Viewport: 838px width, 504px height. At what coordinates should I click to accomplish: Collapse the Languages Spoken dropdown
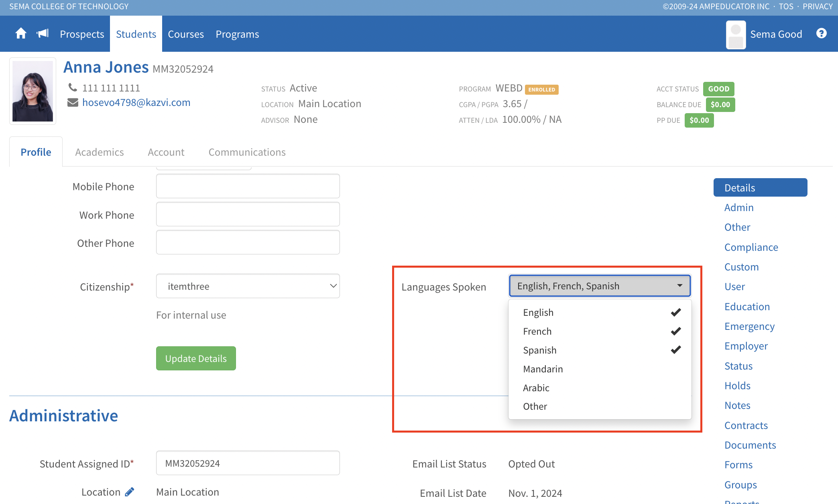point(599,286)
